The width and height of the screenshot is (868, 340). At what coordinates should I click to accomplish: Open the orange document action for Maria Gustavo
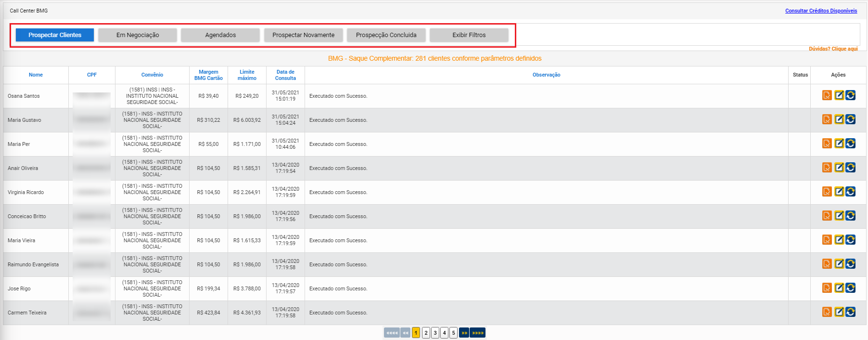pyautogui.click(x=827, y=119)
